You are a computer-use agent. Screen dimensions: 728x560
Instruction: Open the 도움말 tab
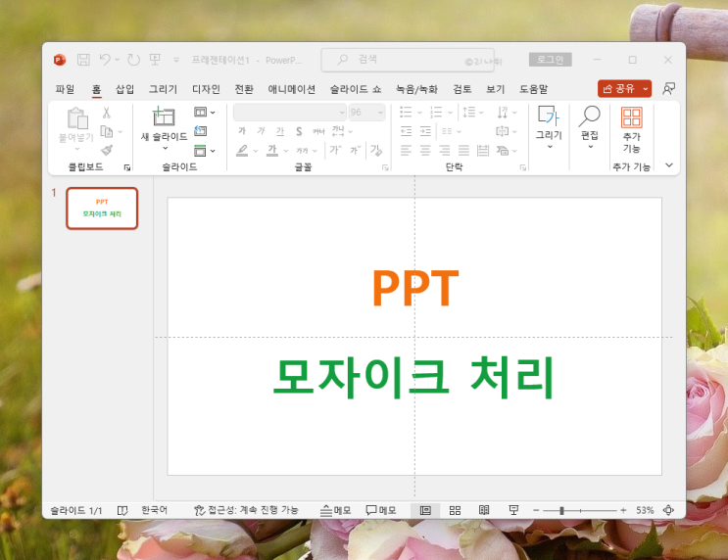(533, 89)
